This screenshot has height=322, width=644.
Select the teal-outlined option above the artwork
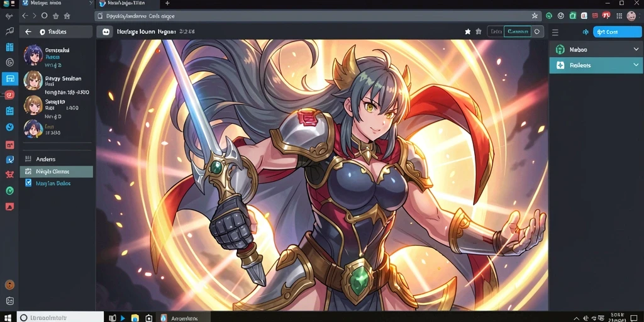[x=517, y=31]
